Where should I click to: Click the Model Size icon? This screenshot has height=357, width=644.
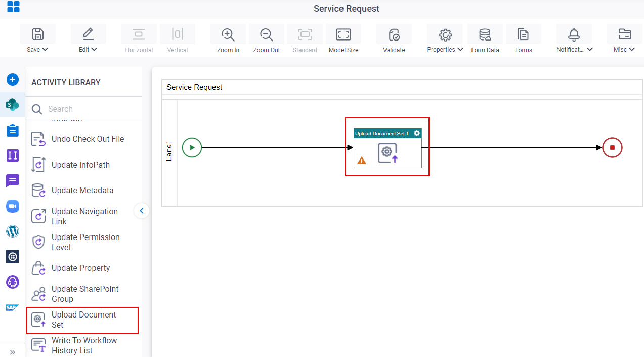344,34
